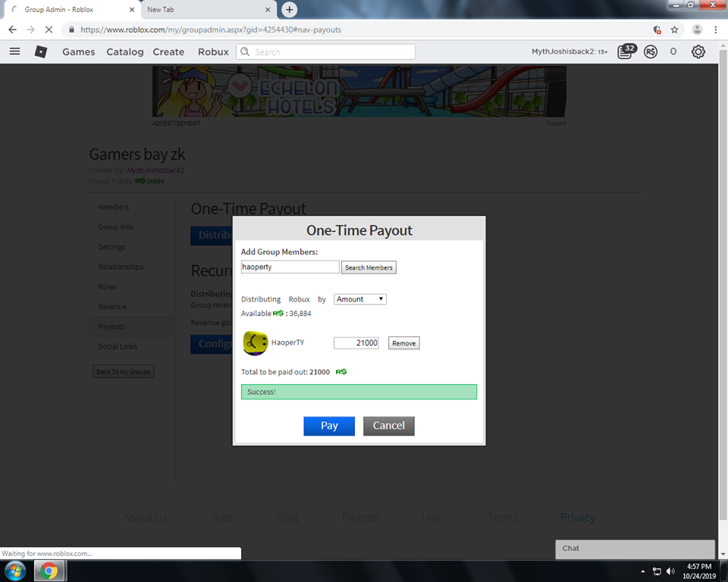
Task: Click the Add Group Members input field
Action: (x=290, y=267)
